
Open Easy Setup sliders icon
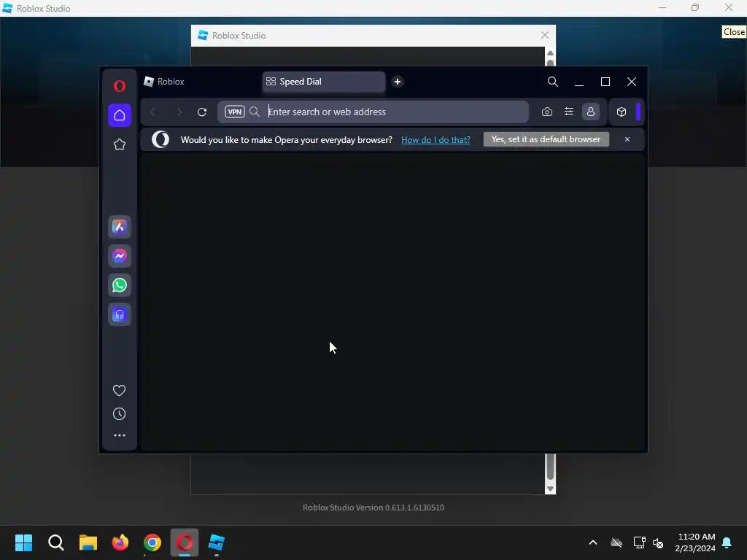click(x=569, y=112)
